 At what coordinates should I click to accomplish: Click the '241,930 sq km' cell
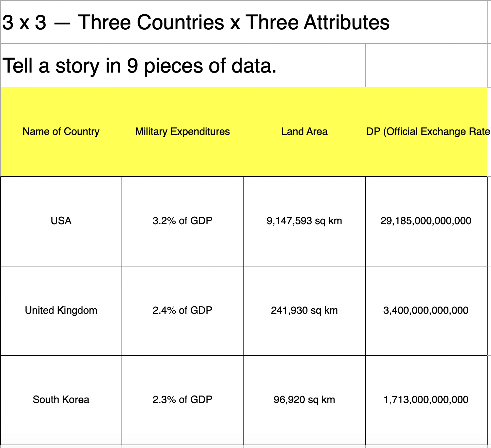304,310
